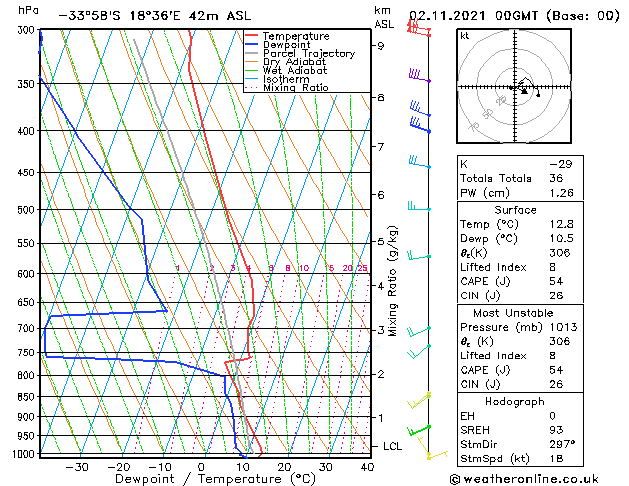Click the 850 hPa pressure label
The image size is (629, 486).
(x=26, y=397)
